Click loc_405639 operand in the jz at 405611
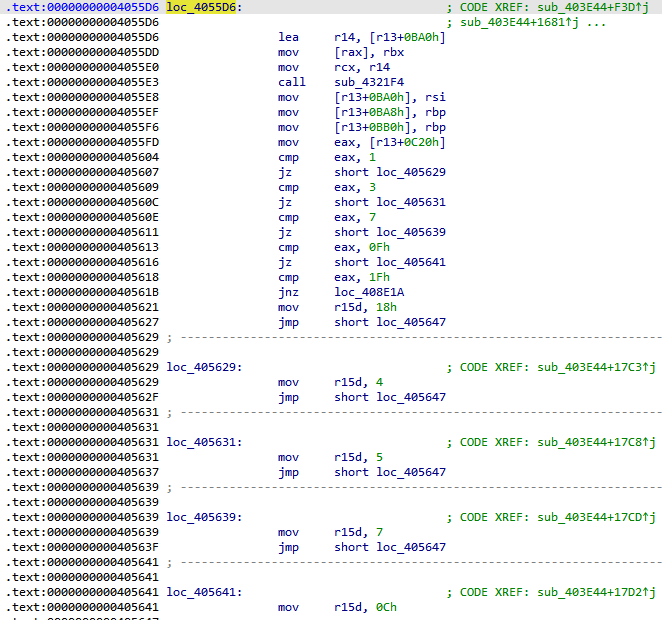Image resolution: width=662 pixels, height=620 pixels. click(x=411, y=232)
